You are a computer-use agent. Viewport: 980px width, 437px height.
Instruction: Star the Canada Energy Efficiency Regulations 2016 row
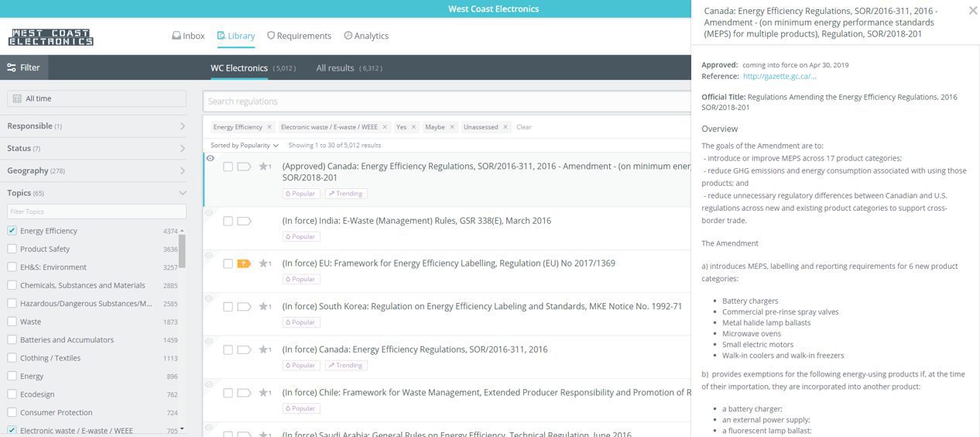(263, 349)
